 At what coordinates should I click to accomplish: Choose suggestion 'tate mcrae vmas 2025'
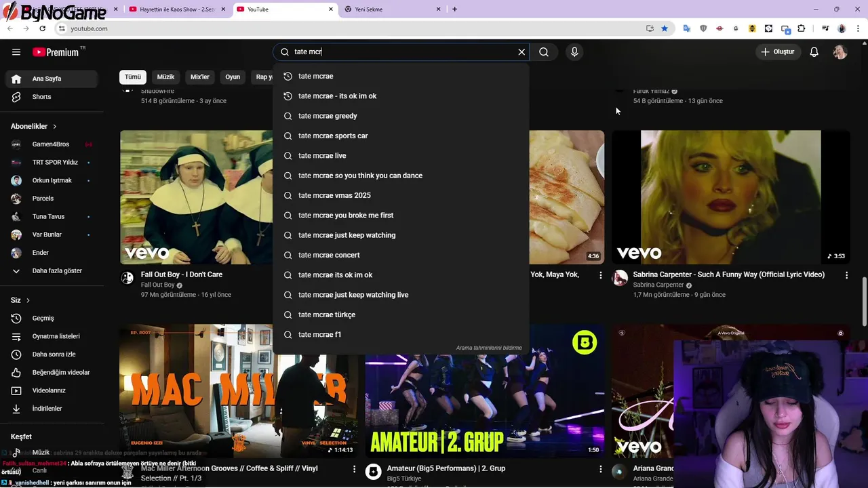tap(401, 195)
